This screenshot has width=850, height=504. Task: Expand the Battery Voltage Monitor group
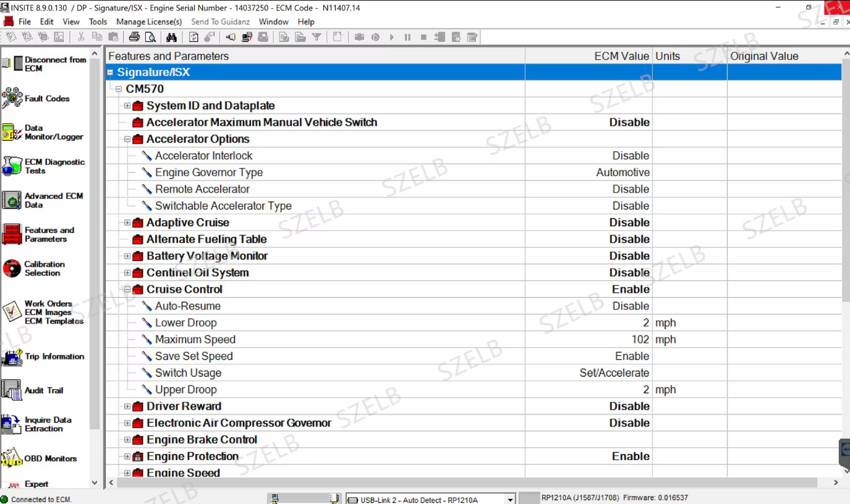(127, 256)
